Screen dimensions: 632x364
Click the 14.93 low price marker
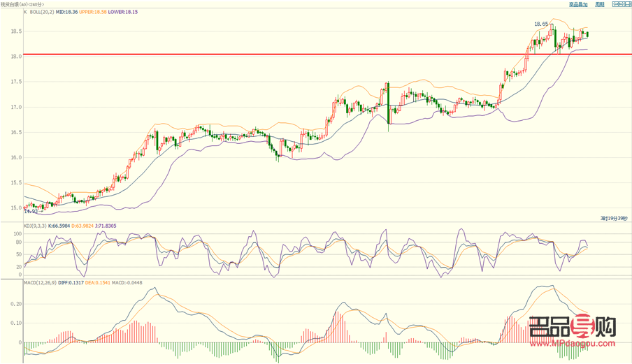pyautogui.click(x=30, y=210)
